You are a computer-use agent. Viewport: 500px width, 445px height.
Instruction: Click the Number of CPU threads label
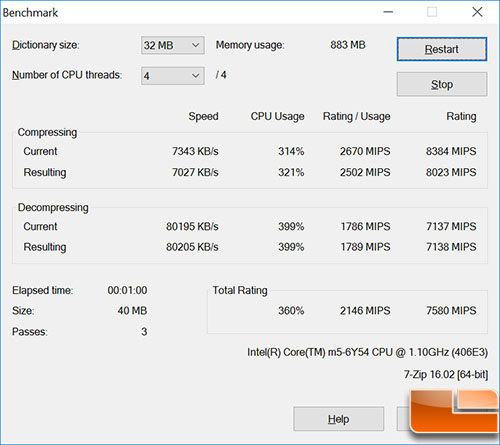point(67,75)
